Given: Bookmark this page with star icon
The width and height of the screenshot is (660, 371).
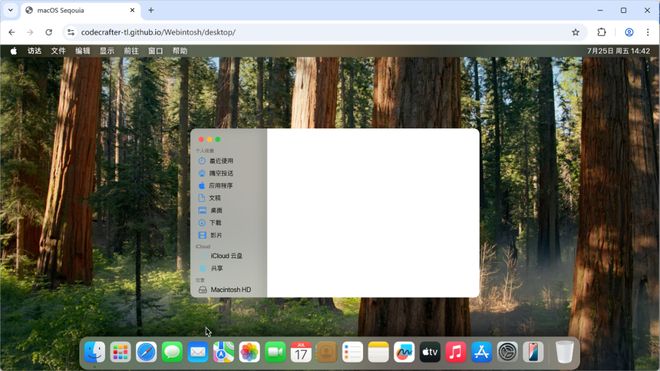Looking at the screenshot, I should 575,32.
